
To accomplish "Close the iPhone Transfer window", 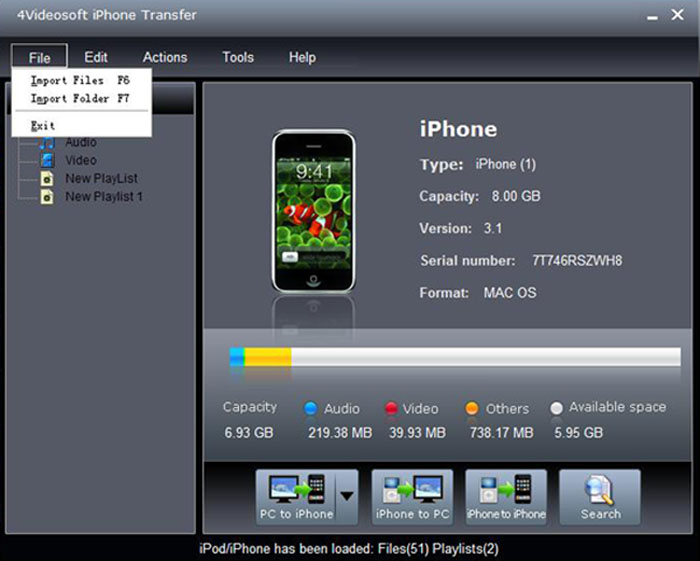I will 677,15.
